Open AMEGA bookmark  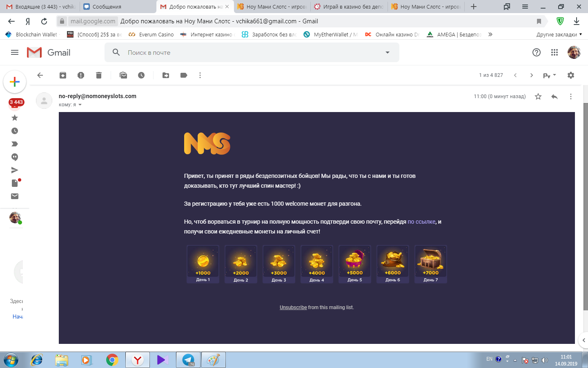[x=454, y=34]
